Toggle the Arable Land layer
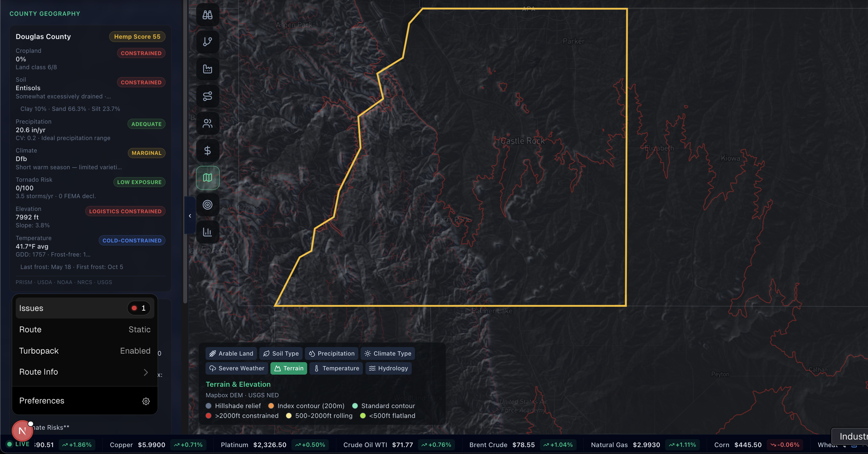Screen dimensions: 868x454 [x=231, y=354]
